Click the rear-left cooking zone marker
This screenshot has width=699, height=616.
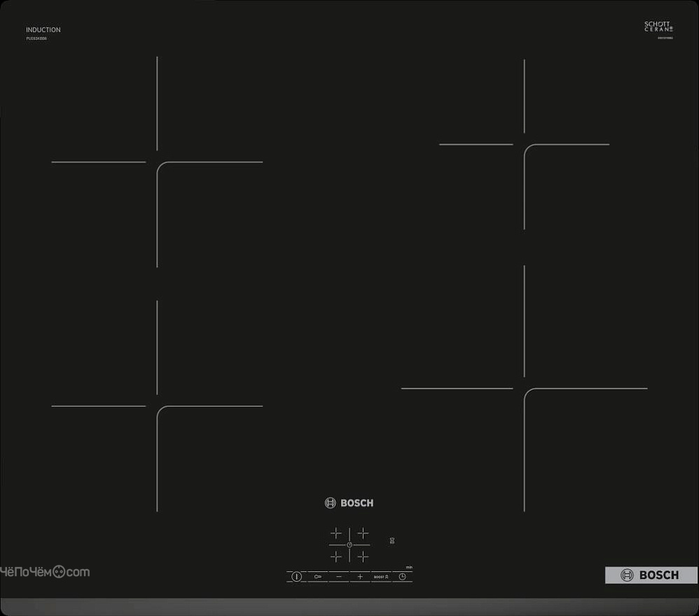pos(157,162)
